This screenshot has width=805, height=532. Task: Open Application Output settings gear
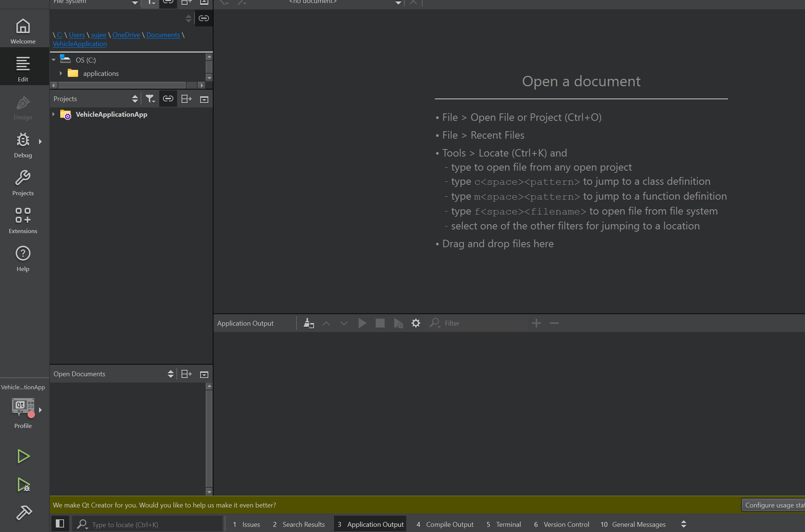(x=416, y=323)
